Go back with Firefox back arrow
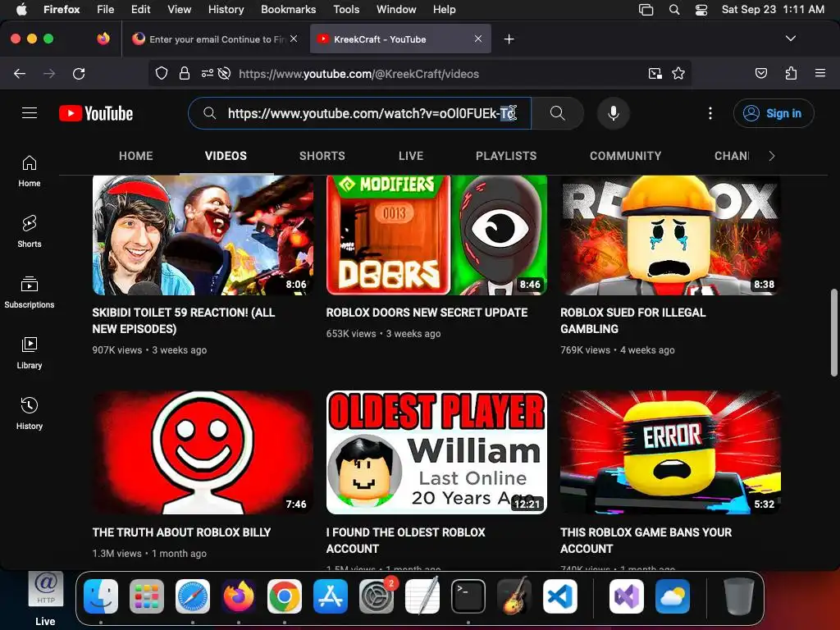The width and height of the screenshot is (840, 630). pyautogui.click(x=20, y=73)
